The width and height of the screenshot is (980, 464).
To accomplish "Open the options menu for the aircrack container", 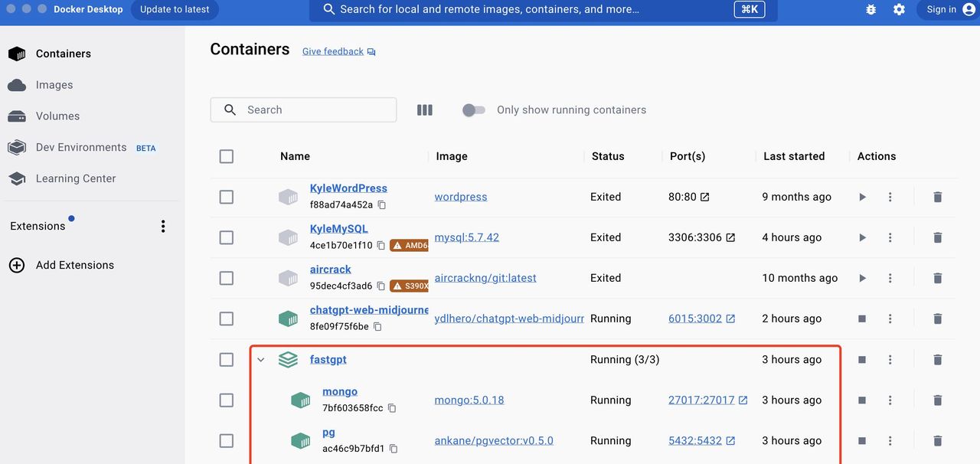I will coord(890,278).
